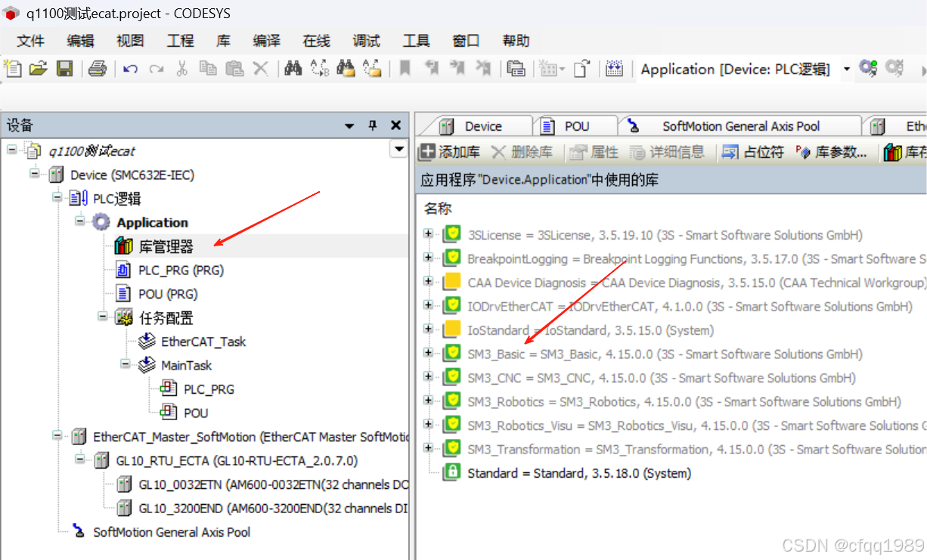Click the PLC_PRG (PRG) document icon
Screen dimensions: 927x560
pyautogui.click(x=122, y=270)
